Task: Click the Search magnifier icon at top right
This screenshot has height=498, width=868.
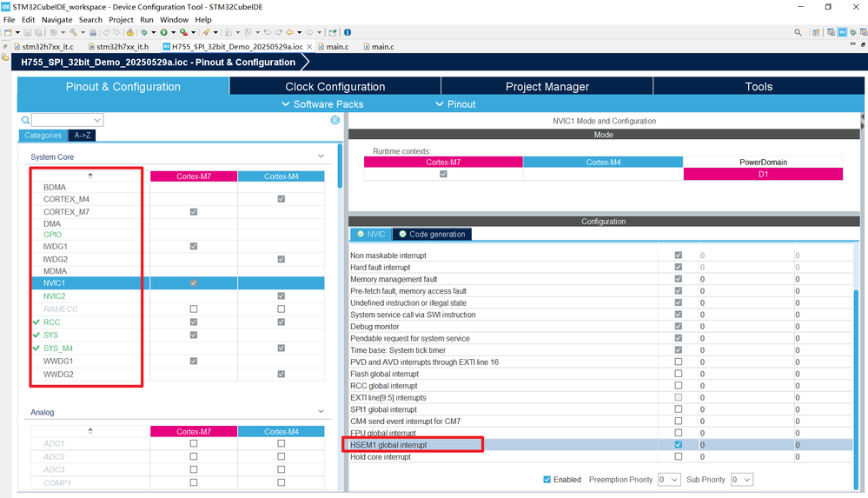Action: (798, 32)
